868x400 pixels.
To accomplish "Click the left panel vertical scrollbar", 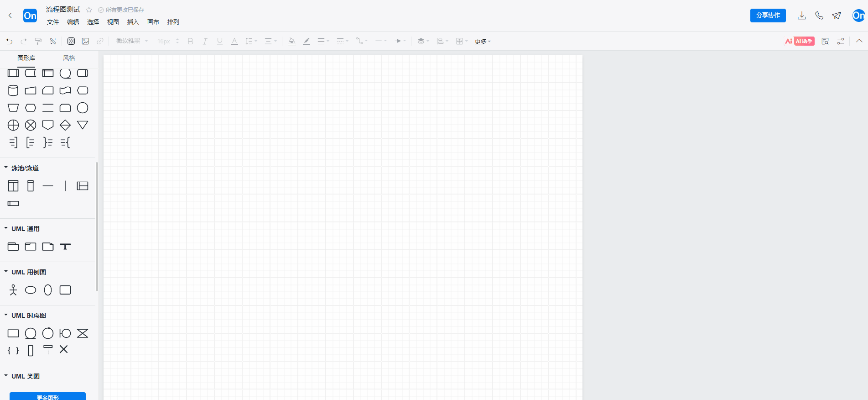I will 97,226.
